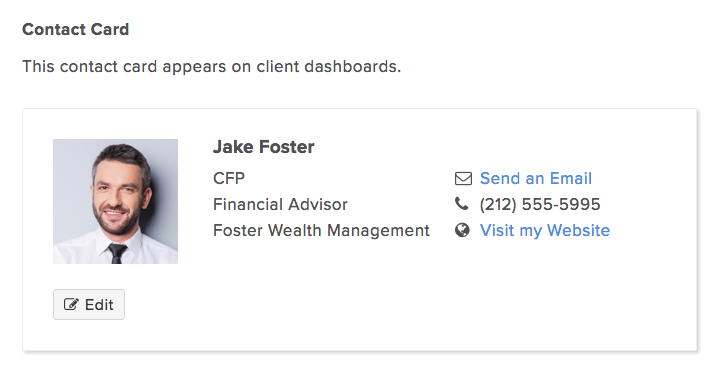Click the tie in the profile photo
The height and width of the screenshot is (371, 723).
point(117,253)
